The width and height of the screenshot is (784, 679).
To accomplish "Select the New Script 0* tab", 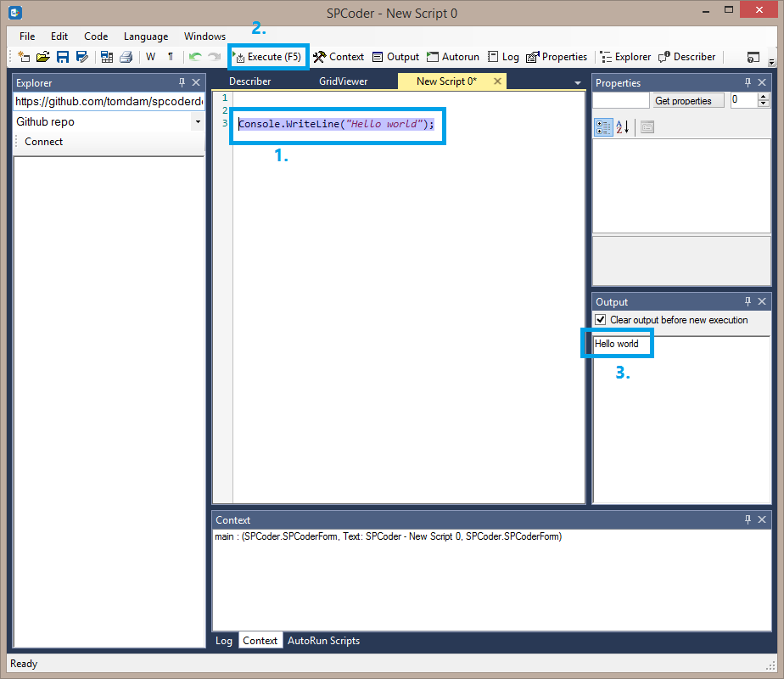I will pos(446,81).
